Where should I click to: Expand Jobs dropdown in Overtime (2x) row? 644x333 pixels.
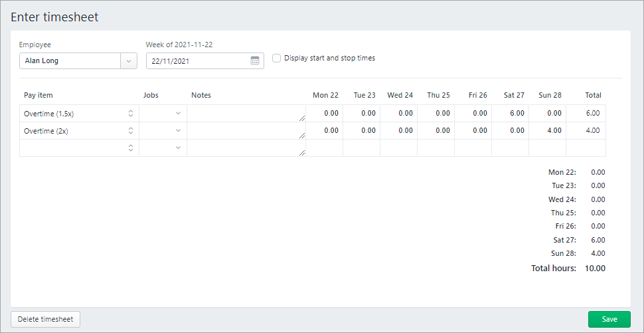pyautogui.click(x=177, y=131)
